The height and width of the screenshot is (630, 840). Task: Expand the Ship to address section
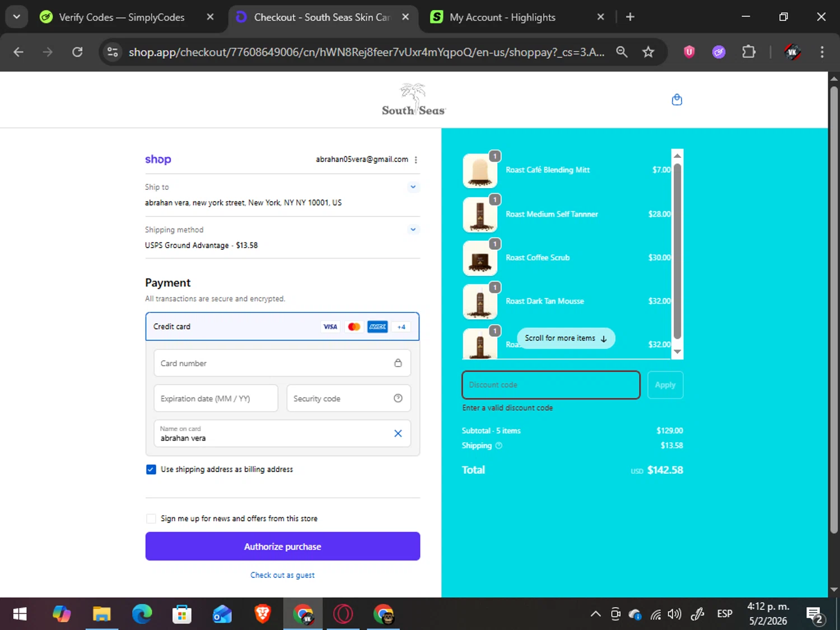413,187
